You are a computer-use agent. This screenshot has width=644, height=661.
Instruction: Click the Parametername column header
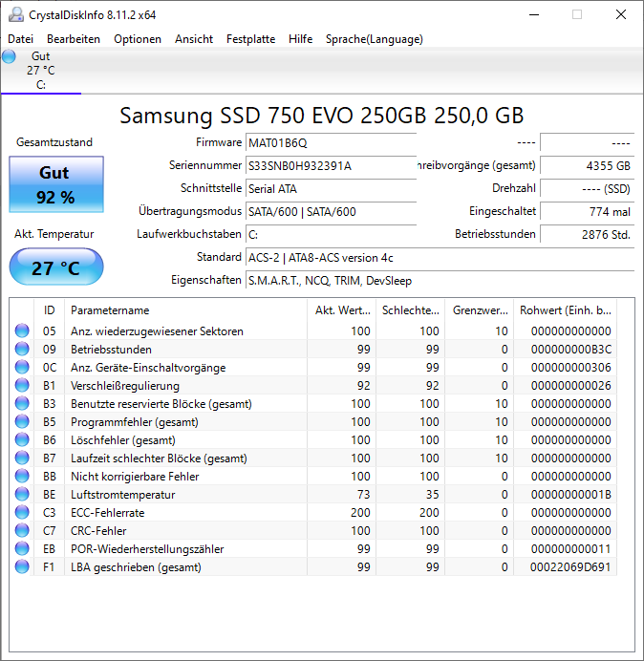click(185, 310)
